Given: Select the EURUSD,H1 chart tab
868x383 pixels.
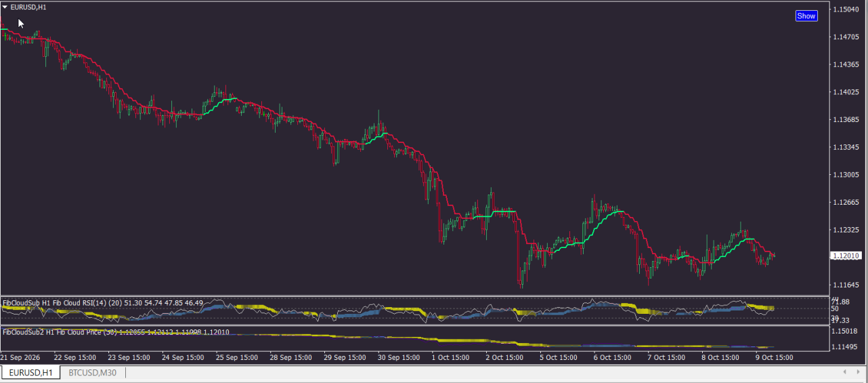Looking at the screenshot, I should pyautogui.click(x=30, y=373).
